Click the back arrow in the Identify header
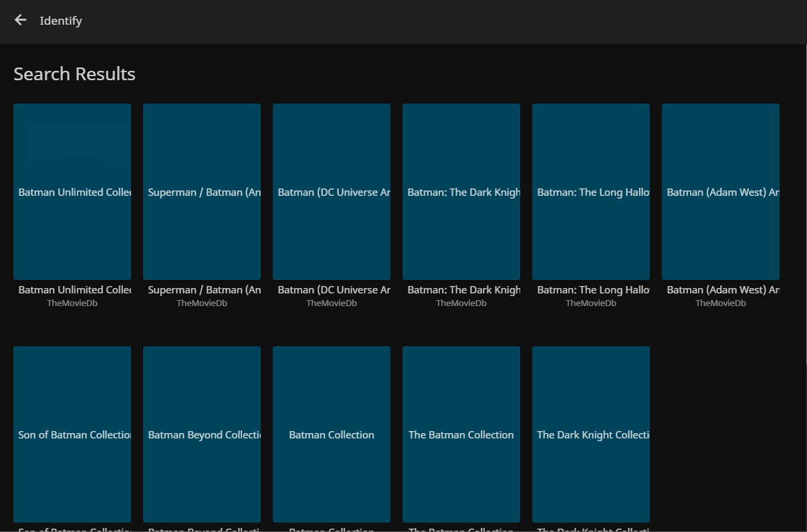The image size is (807, 532). [20, 20]
